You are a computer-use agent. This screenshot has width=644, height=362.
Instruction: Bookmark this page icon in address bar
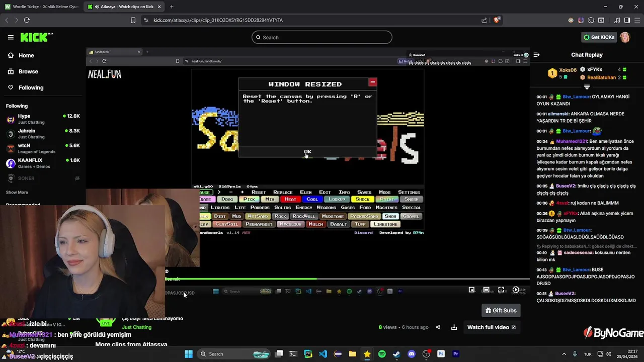pos(133,20)
